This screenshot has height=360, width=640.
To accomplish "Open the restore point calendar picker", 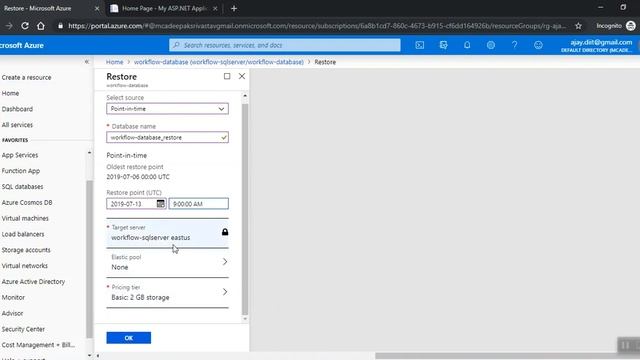I will pos(160,204).
